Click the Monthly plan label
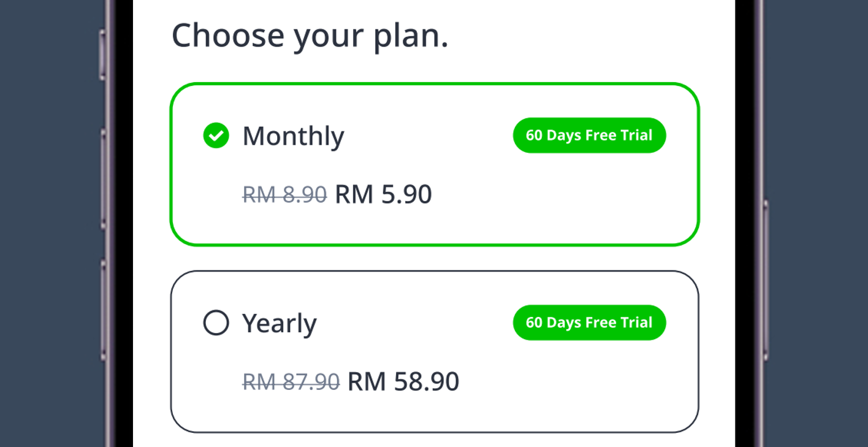This screenshot has width=868, height=447. [x=293, y=136]
